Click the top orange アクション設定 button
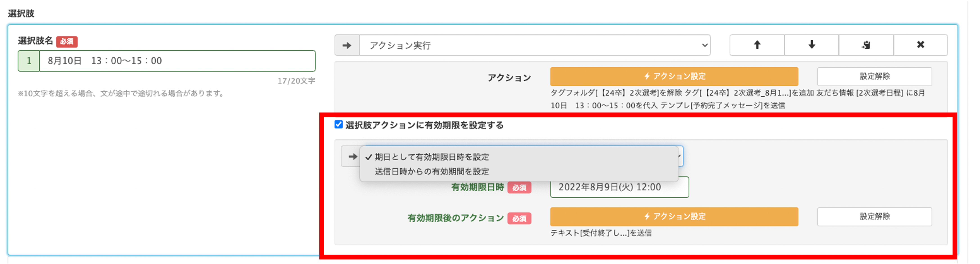The height and width of the screenshot is (264, 980). click(x=674, y=77)
